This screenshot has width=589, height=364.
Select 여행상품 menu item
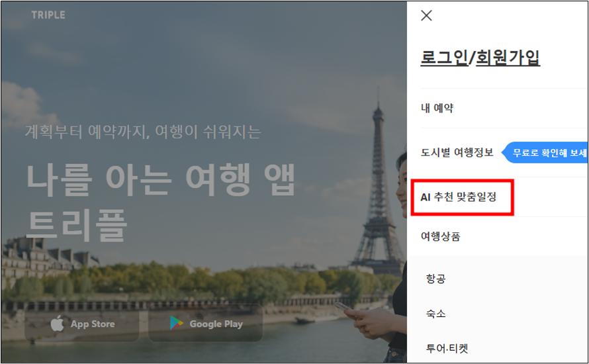tap(440, 236)
